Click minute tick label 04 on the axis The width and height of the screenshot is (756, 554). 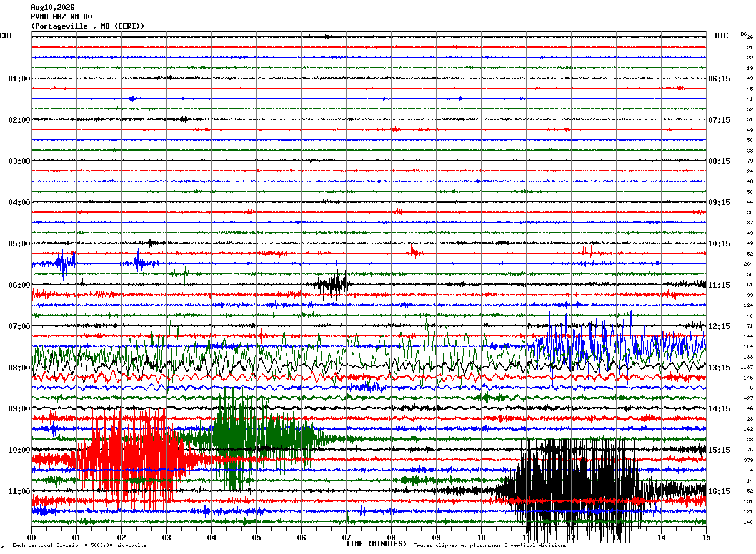pos(211,537)
